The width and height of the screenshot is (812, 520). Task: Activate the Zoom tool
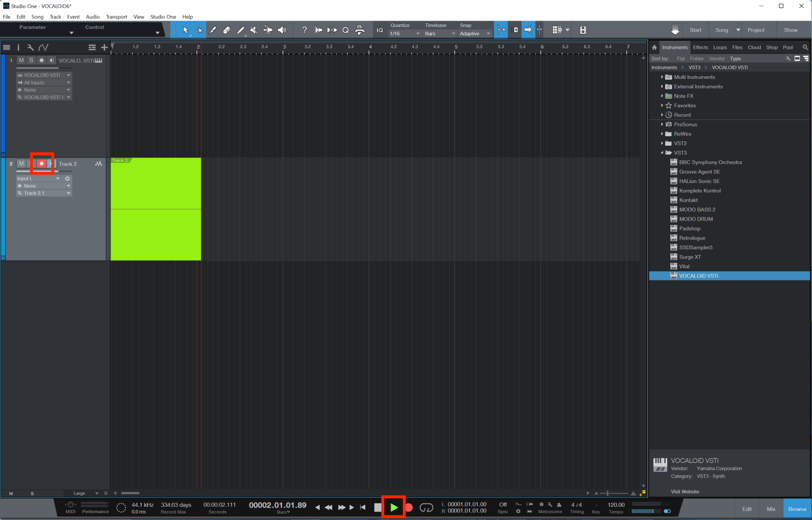pyautogui.click(x=345, y=30)
